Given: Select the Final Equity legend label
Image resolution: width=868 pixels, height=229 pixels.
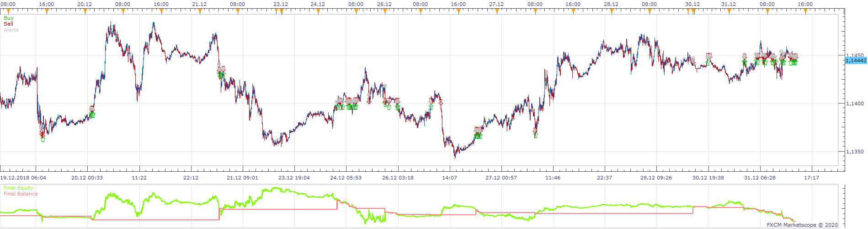Looking at the screenshot, I should click(x=18, y=188).
